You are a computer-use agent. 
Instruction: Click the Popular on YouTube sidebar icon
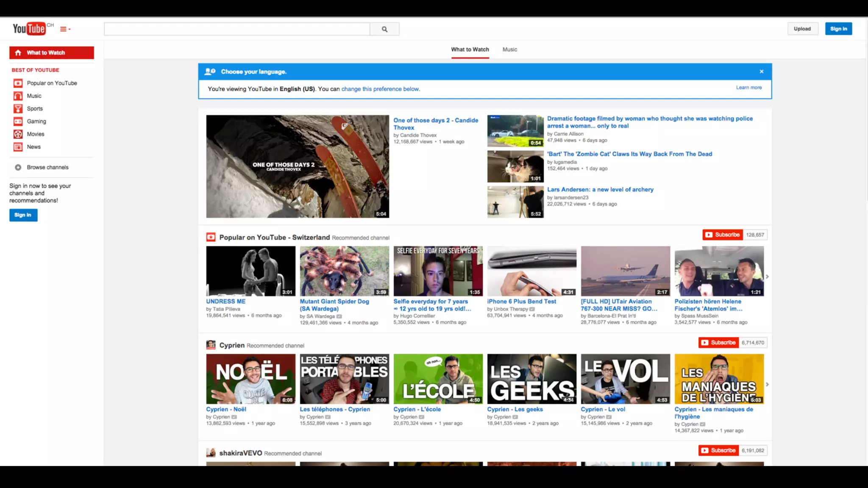coord(18,83)
